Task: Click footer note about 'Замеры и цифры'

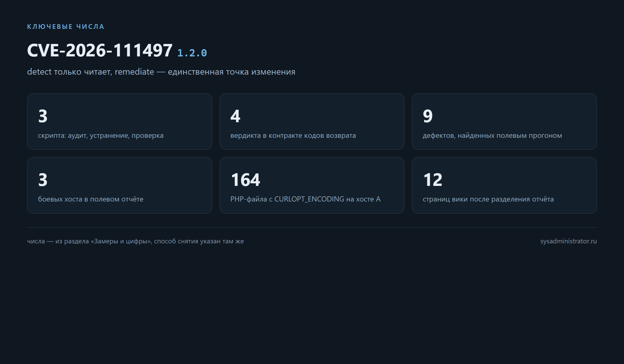Action: tap(135, 241)
